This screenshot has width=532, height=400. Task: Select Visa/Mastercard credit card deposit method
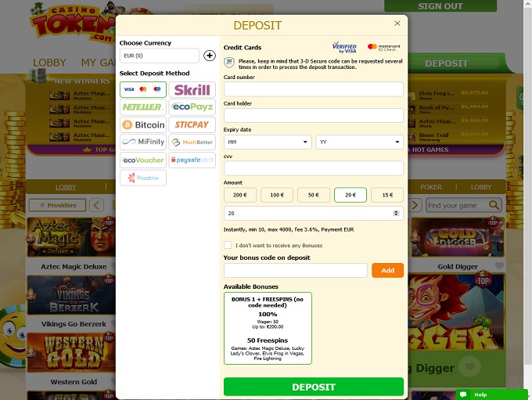143,90
